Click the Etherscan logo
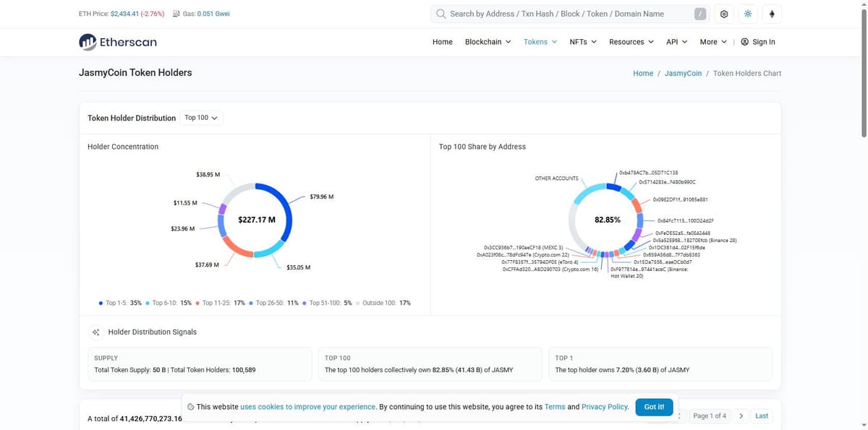Viewport: 868px width, 430px height. pos(117,42)
